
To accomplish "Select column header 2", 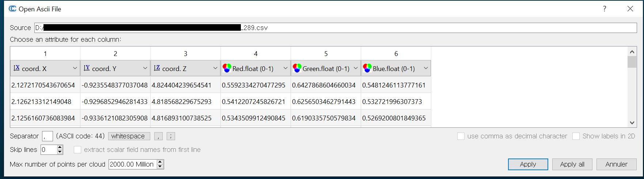I will coord(115,53).
